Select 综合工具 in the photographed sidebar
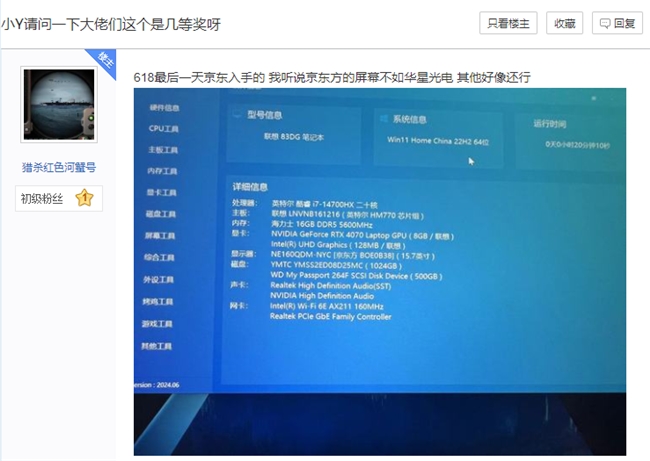The height and width of the screenshot is (461, 650). (159, 257)
